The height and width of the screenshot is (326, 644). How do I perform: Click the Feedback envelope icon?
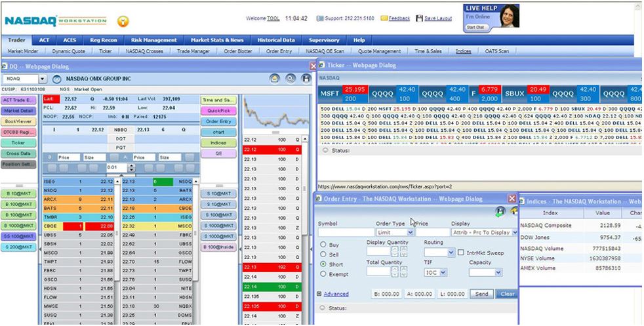pyautogui.click(x=384, y=18)
